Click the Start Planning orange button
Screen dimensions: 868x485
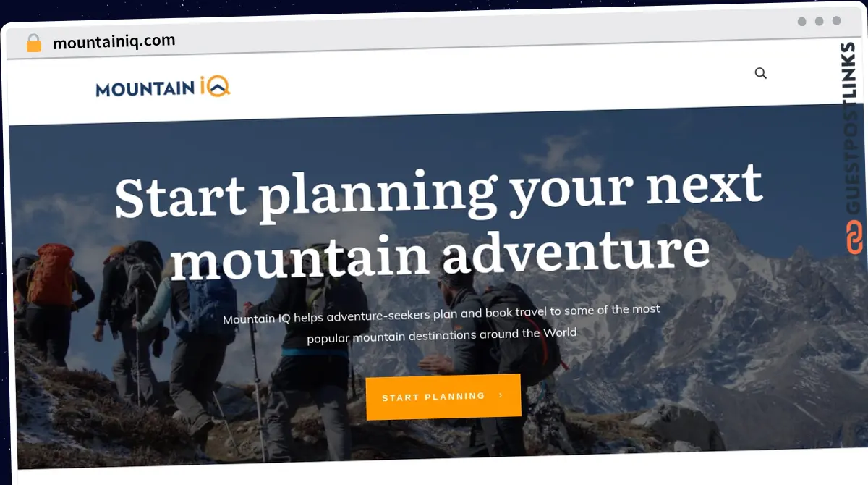pos(443,397)
